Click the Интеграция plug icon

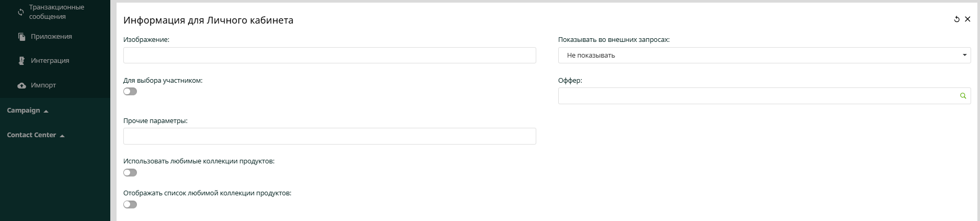tap(21, 61)
